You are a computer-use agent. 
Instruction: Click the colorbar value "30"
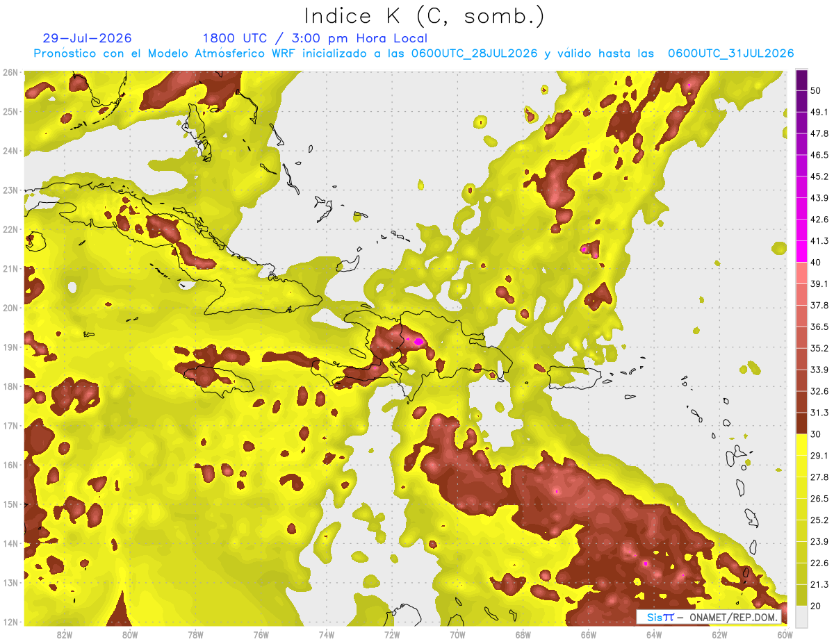817,434
